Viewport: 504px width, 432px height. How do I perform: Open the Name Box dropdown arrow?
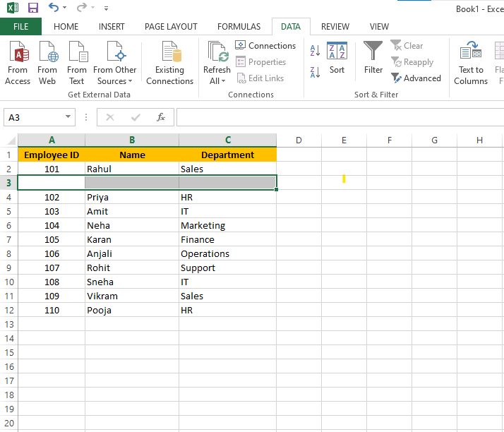point(68,117)
